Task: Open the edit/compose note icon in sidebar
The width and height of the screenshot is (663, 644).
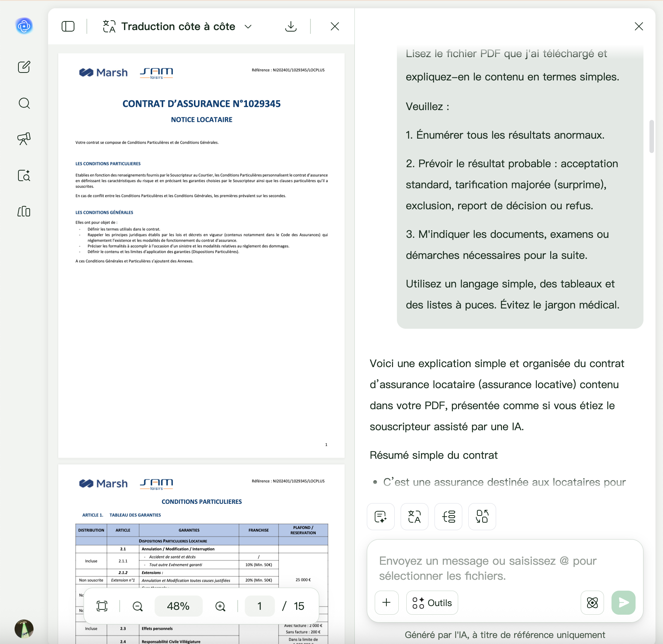Action: click(x=24, y=67)
